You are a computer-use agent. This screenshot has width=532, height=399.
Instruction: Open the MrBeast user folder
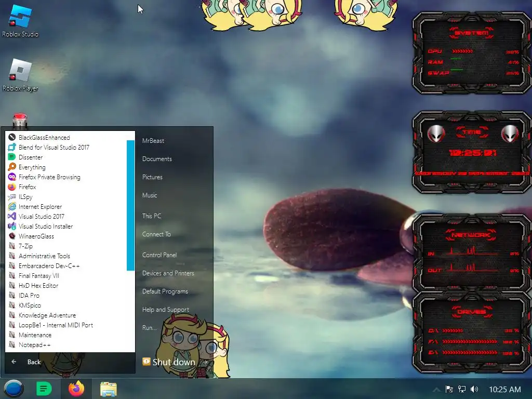coord(153,140)
